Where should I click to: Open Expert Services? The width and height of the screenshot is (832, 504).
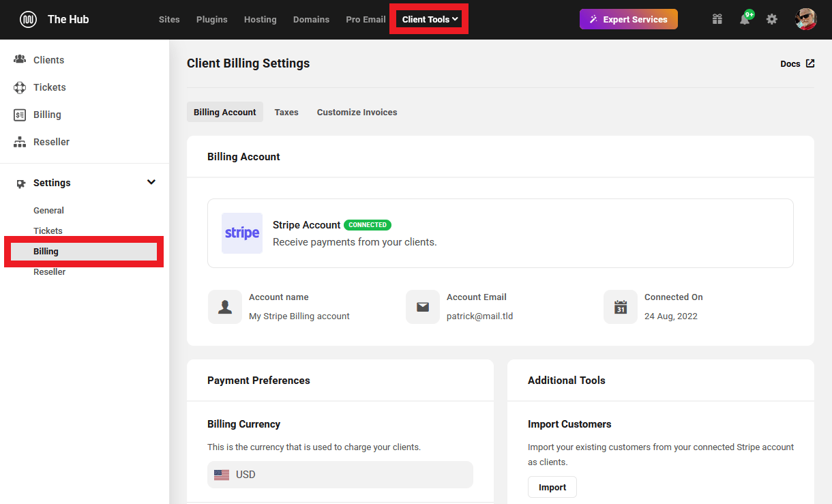pos(628,19)
